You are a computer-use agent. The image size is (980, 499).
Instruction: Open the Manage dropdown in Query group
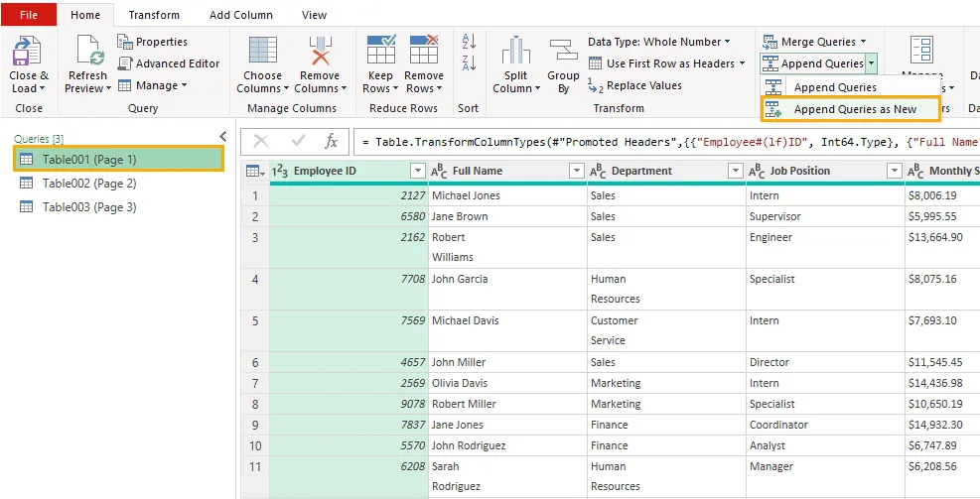click(x=153, y=85)
